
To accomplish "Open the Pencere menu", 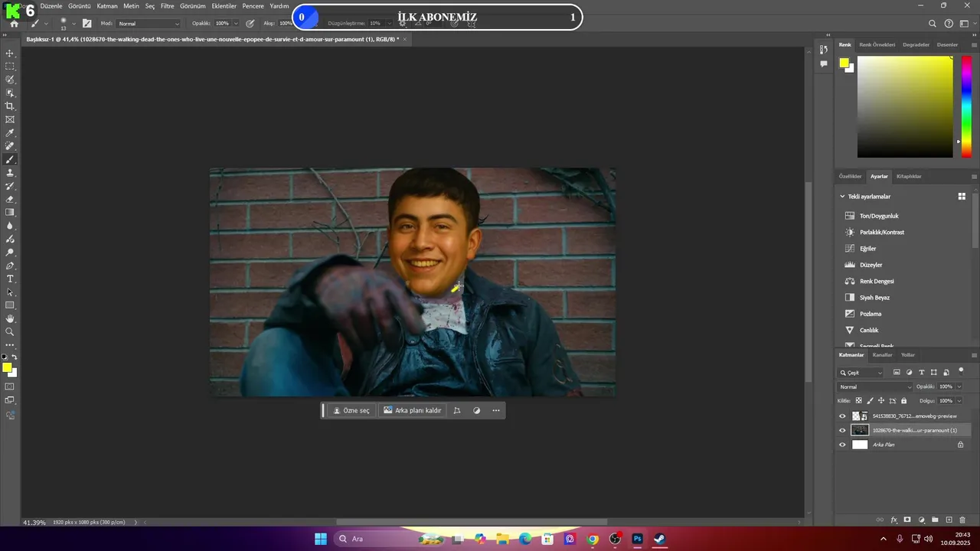I will coord(253,6).
